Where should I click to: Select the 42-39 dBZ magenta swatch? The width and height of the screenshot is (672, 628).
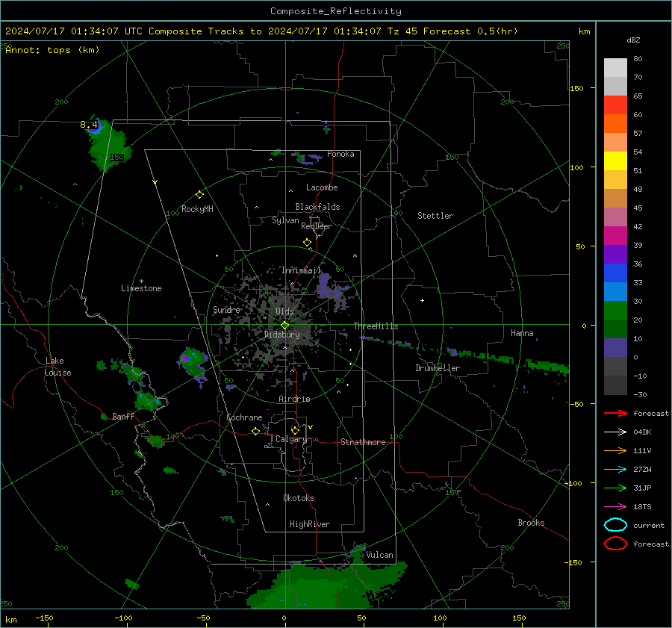pyautogui.click(x=615, y=236)
